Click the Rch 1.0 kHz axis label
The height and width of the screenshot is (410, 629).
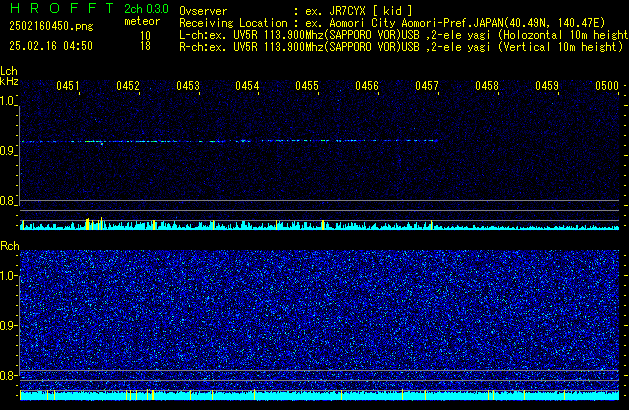7,276
